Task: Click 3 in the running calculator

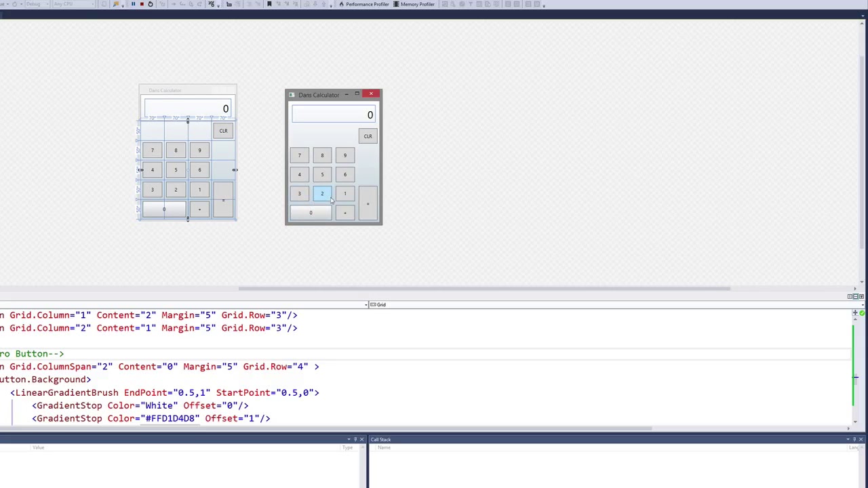Action: [x=299, y=193]
